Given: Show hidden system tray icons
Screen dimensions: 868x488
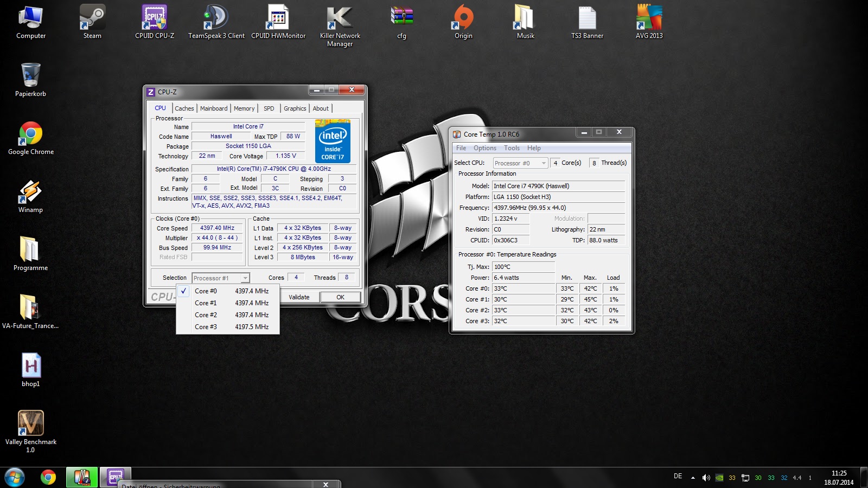Looking at the screenshot, I should [693, 478].
